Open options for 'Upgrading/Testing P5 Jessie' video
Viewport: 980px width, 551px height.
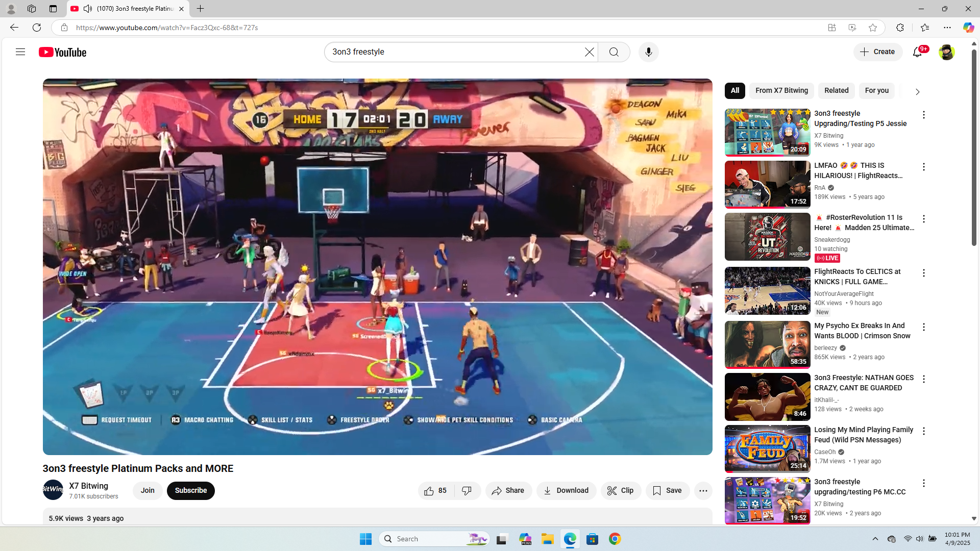coord(924,115)
